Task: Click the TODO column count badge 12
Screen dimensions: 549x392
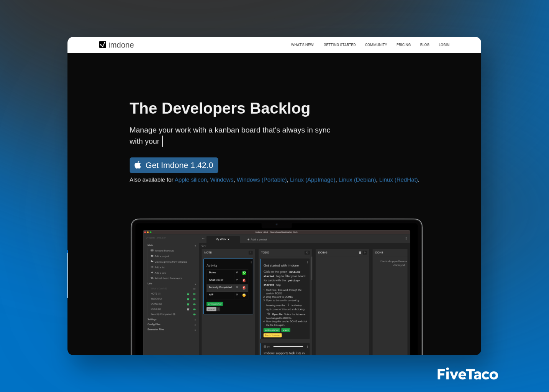Action: click(x=307, y=253)
